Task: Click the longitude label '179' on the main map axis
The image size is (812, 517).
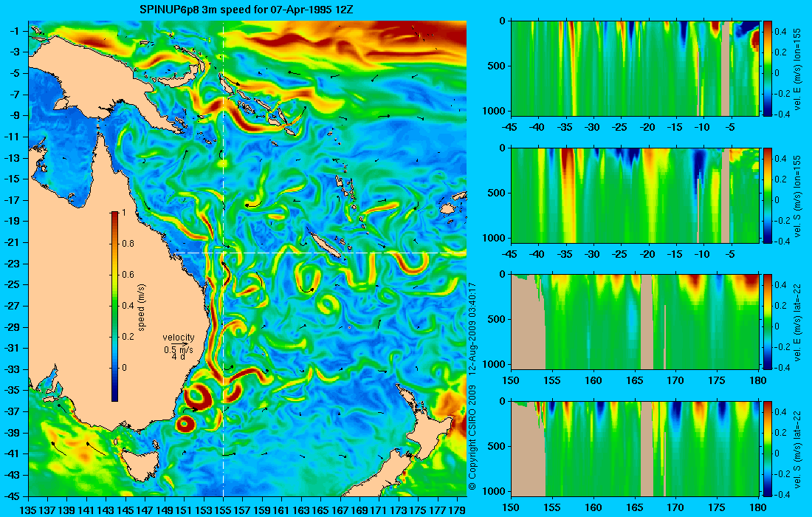Action: pyautogui.click(x=457, y=510)
